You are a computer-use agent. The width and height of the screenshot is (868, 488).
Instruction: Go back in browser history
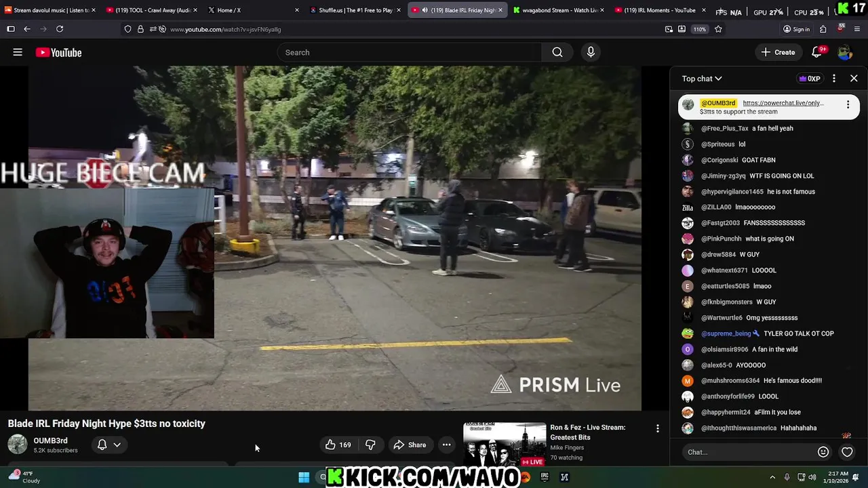pyautogui.click(x=26, y=29)
